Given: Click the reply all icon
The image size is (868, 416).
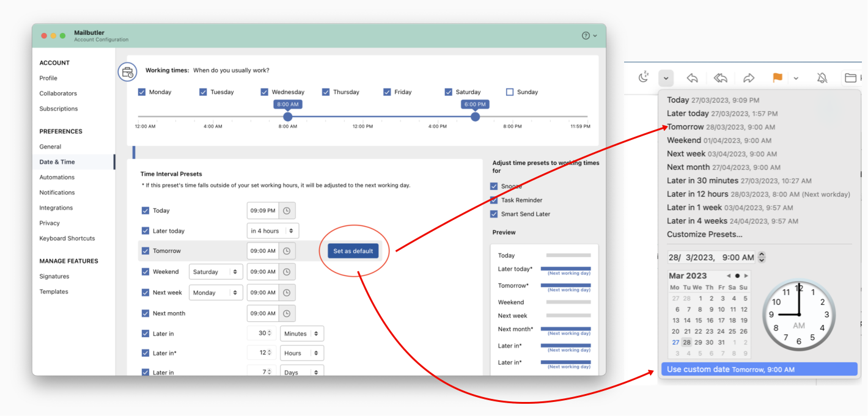Looking at the screenshot, I should point(721,78).
